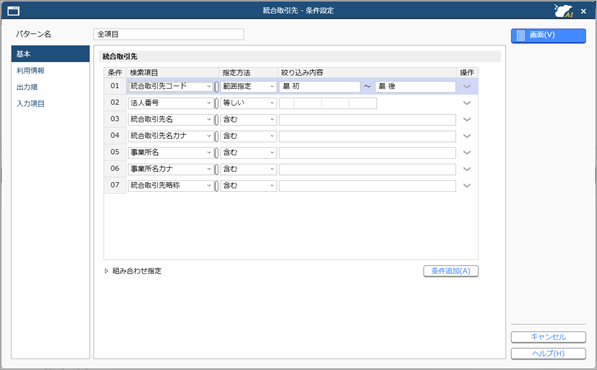
Task: Click the 法人番号 filter input field
Action: click(328, 103)
